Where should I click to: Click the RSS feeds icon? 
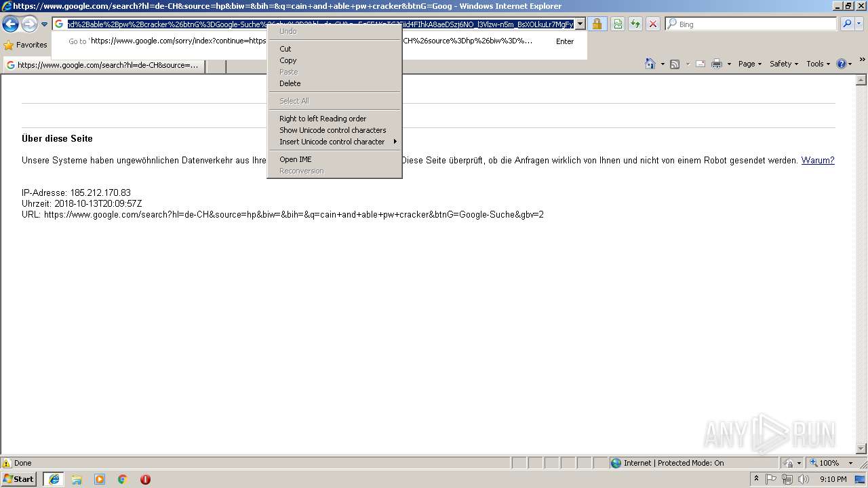pyautogui.click(x=675, y=64)
